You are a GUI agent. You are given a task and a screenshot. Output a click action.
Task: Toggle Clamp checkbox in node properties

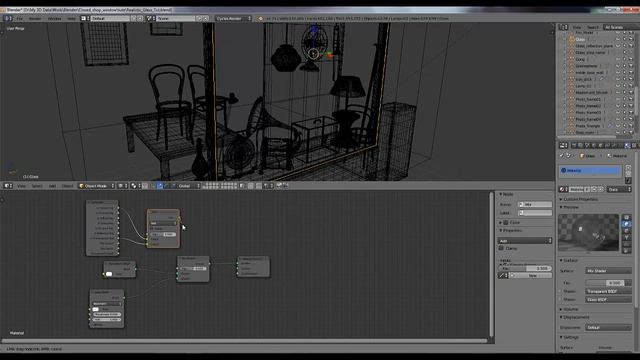(x=501, y=248)
